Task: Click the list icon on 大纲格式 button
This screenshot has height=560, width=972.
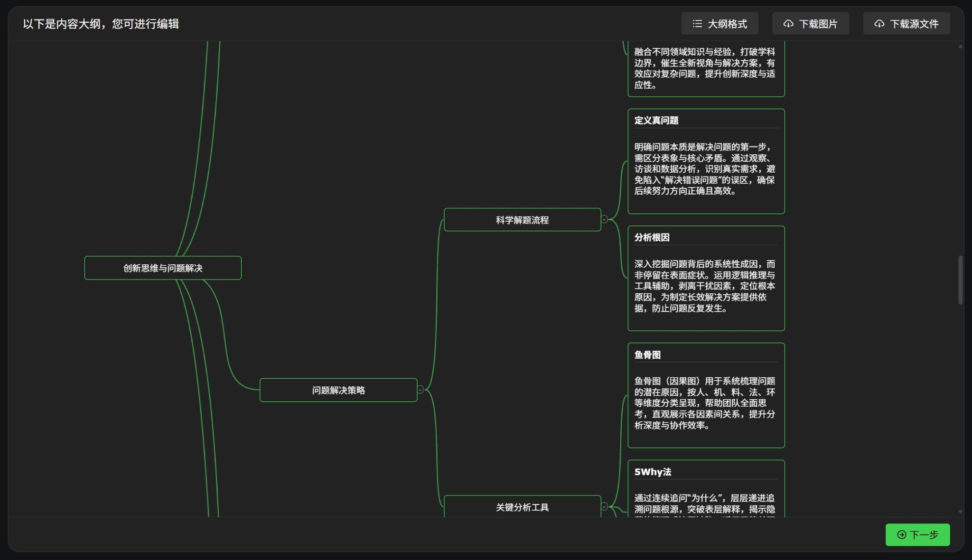Action: (697, 23)
